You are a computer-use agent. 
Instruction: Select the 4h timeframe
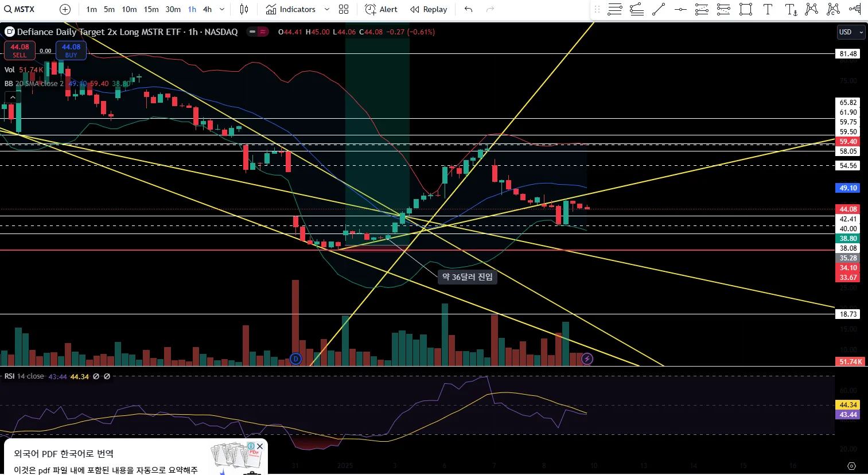(207, 9)
